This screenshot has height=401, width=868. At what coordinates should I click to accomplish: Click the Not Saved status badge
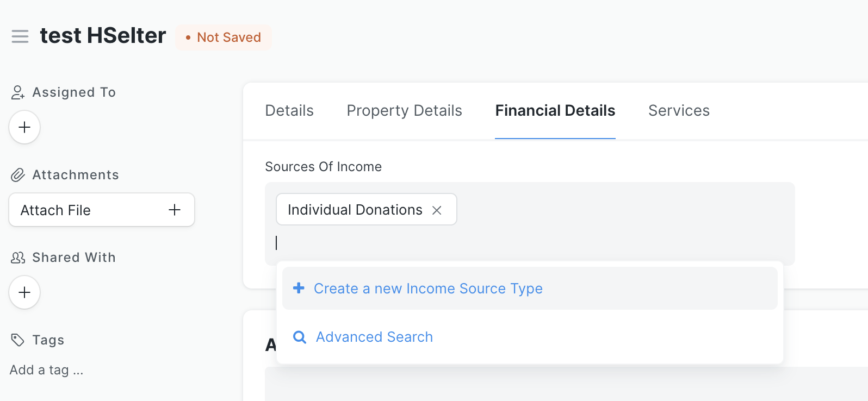(223, 37)
